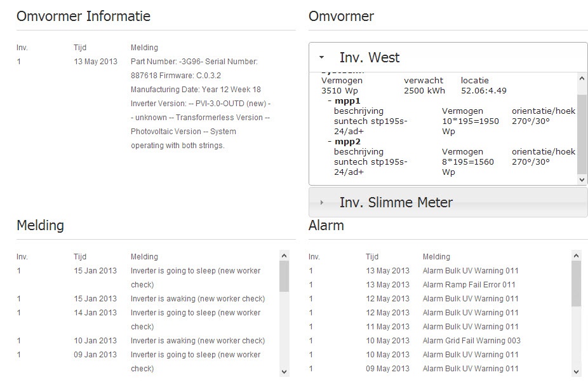Click the "Omvormer Informatie" heading
The image size is (588, 391).
[84, 16]
